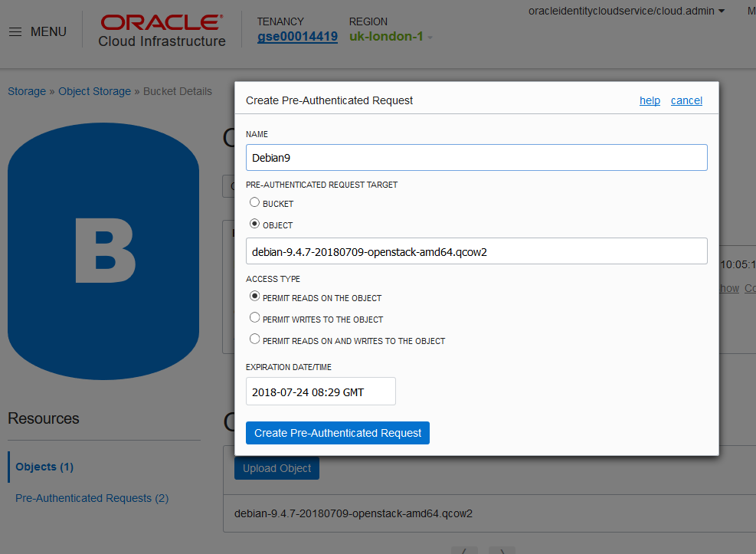Choose Permit Writes to the Object

pyautogui.click(x=254, y=318)
